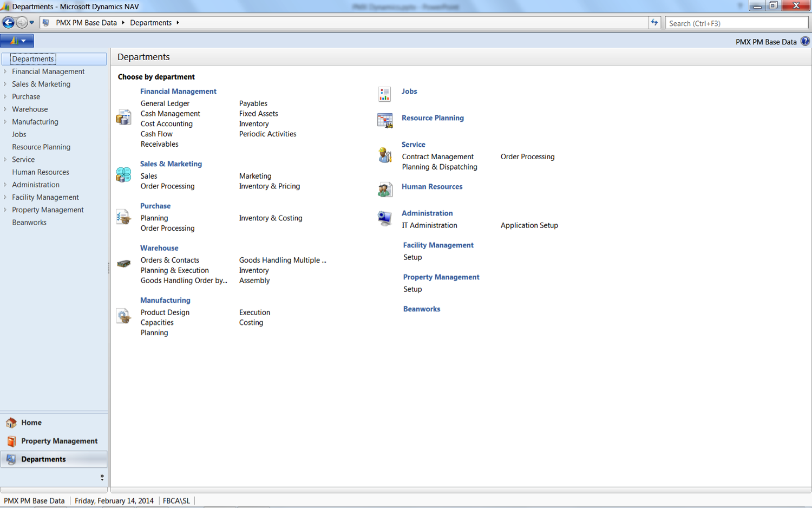
Task: Click the Forward navigation arrow
Action: tap(22, 23)
